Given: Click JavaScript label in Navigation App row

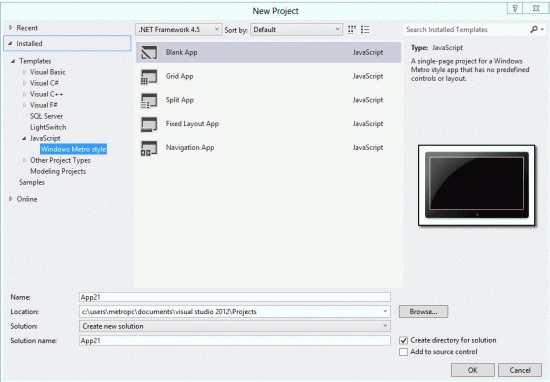Looking at the screenshot, I should [x=368, y=148].
